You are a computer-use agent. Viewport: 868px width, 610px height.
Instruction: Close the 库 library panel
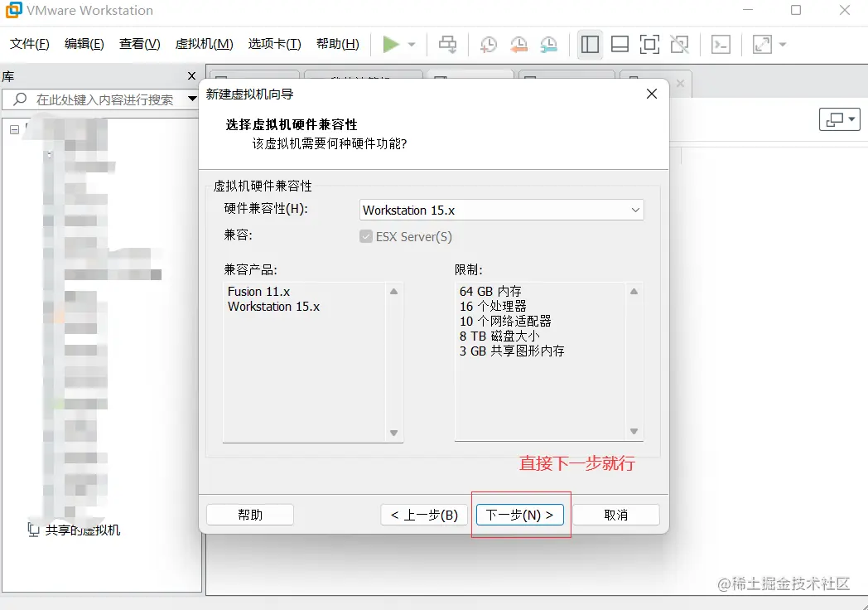[x=191, y=76]
